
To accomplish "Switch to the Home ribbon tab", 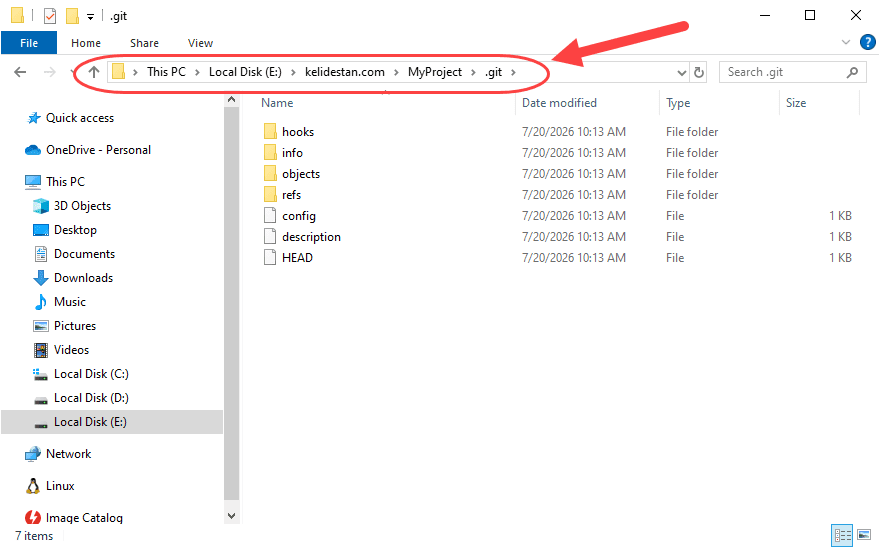I will coord(86,43).
